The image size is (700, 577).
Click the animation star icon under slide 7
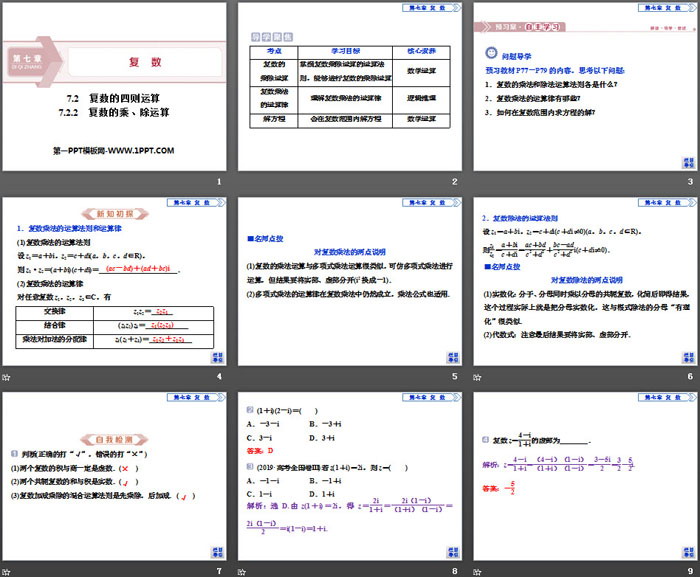(7, 570)
